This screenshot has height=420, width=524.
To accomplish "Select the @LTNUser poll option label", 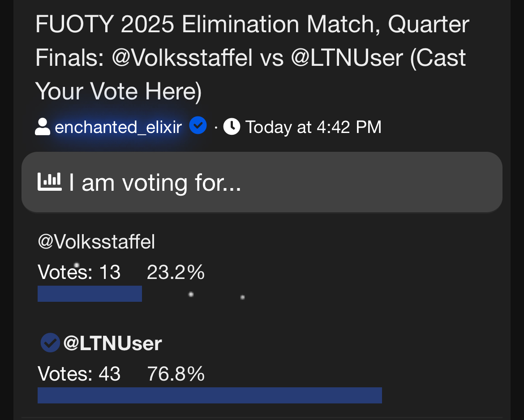I will coord(113,343).
